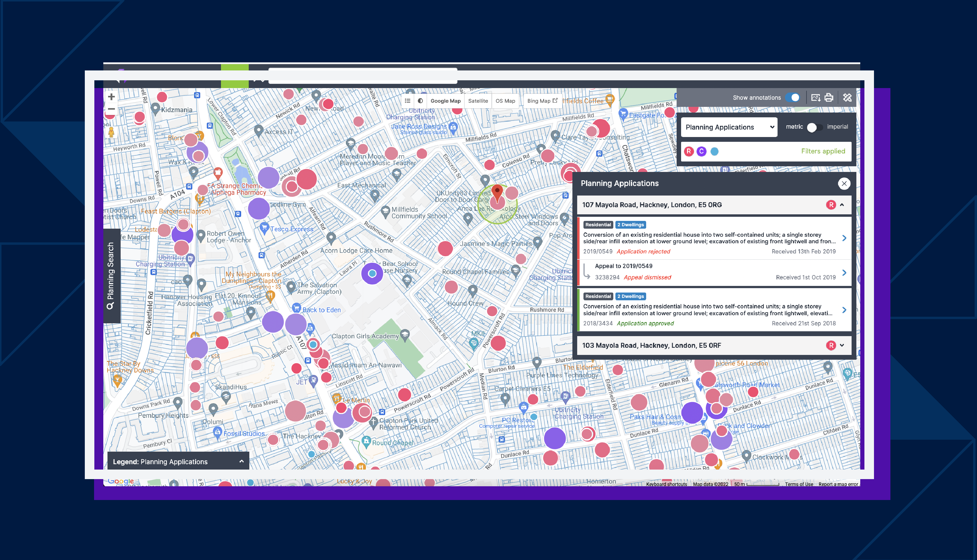Screen dimensions: 977x560
Task: Click the large red circle near Powerscroft Rd
Action: pos(498,343)
